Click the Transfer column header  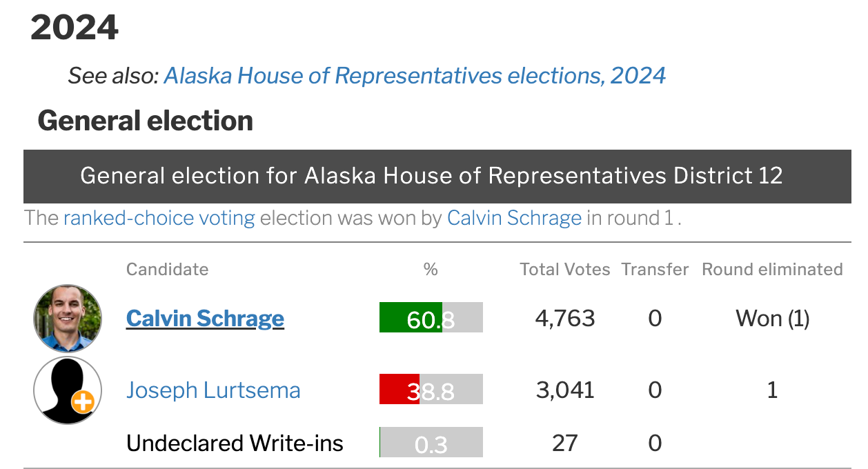point(655,269)
